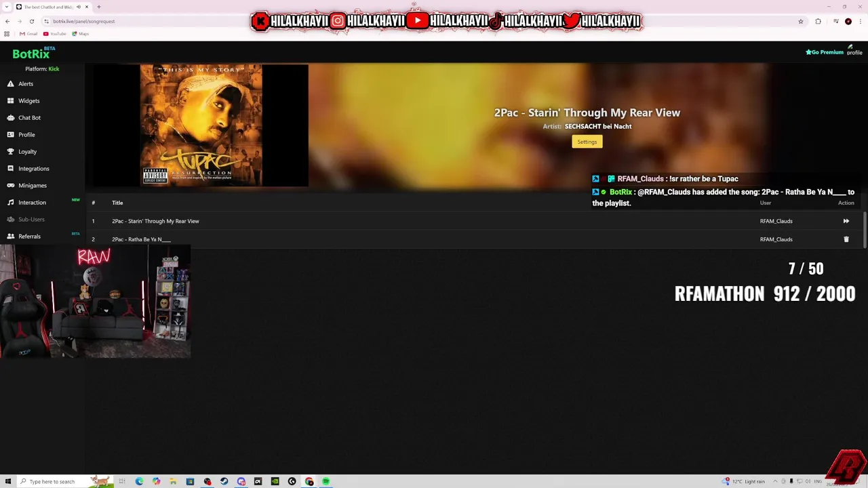Screen dimensions: 868x488
Task: Open the Profile sidebar item
Action: [21, 135]
